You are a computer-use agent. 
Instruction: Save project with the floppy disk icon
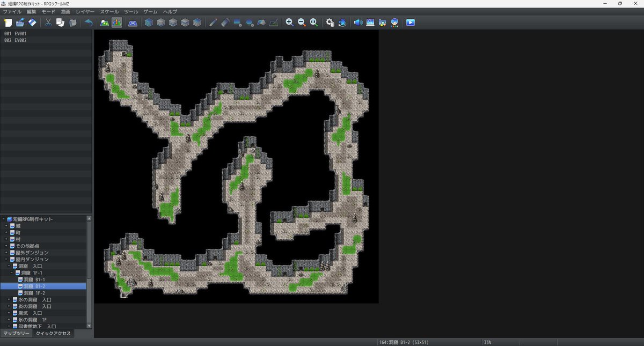(x=32, y=23)
